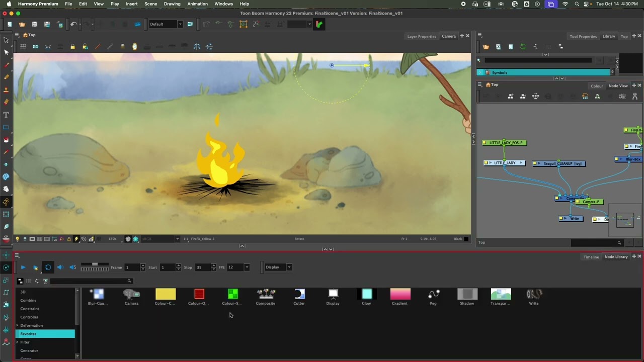This screenshot has width=644, height=362.
Task: Select the Text tool in the tools sidebar
Action: [x=6, y=114]
